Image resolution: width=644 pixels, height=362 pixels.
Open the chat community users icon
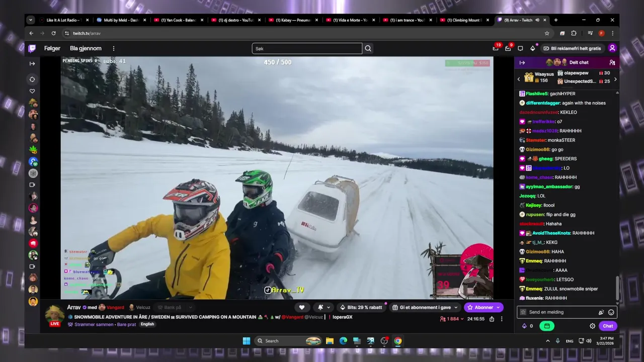click(x=612, y=62)
